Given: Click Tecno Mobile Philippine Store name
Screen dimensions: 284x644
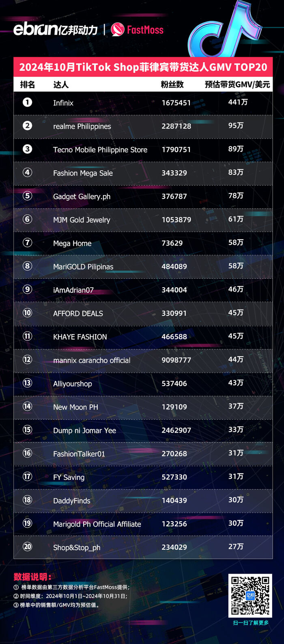Looking at the screenshot, I should (100, 150).
